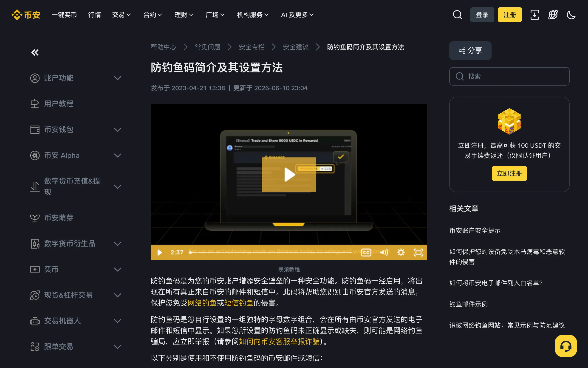Toggle closed captions CC on video
The height and width of the screenshot is (368, 588).
[x=366, y=252]
